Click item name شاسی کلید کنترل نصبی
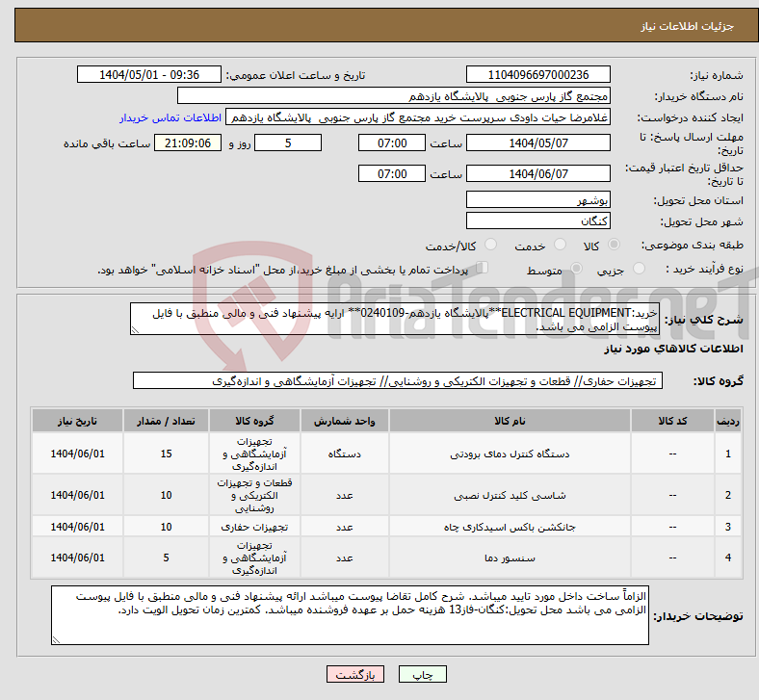Screen dimensions: 759x700 (x=510, y=495)
